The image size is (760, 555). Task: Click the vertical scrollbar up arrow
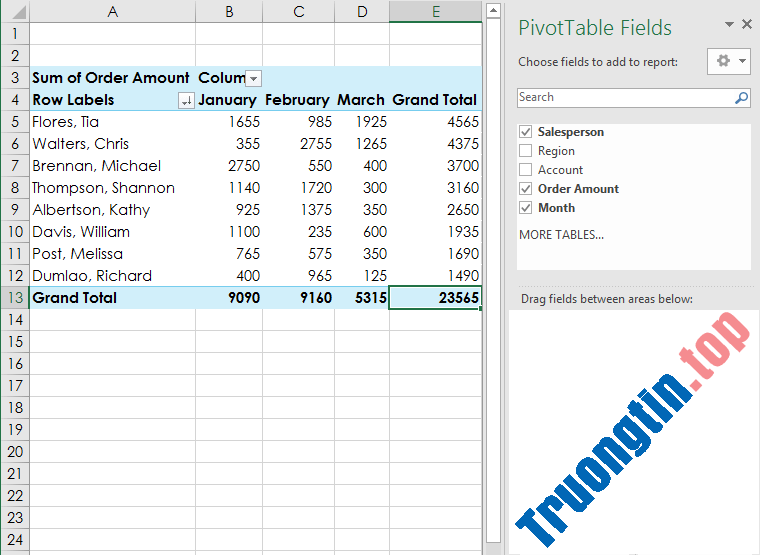click(x=493, y=10)
